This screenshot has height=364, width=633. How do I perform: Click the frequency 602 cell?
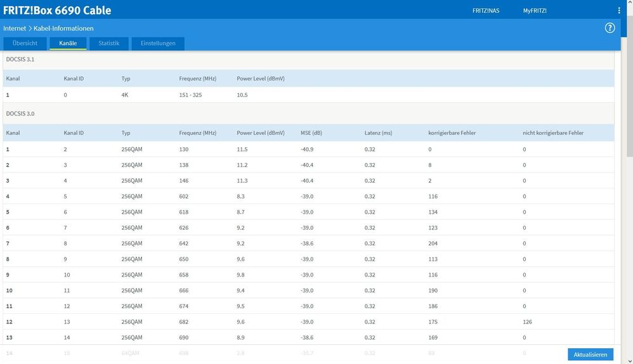[x=184, y=197]
